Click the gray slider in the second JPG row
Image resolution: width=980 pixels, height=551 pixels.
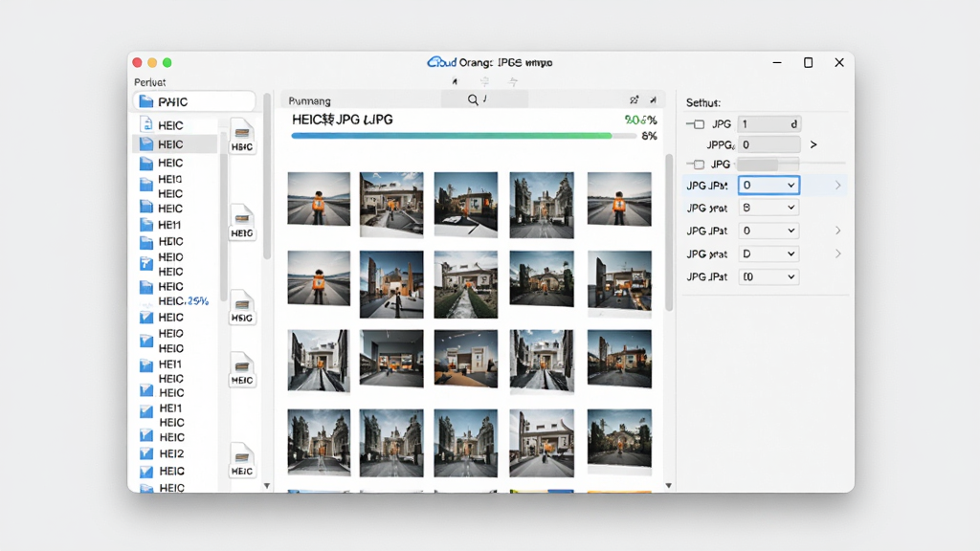click(x=768, y=165)
